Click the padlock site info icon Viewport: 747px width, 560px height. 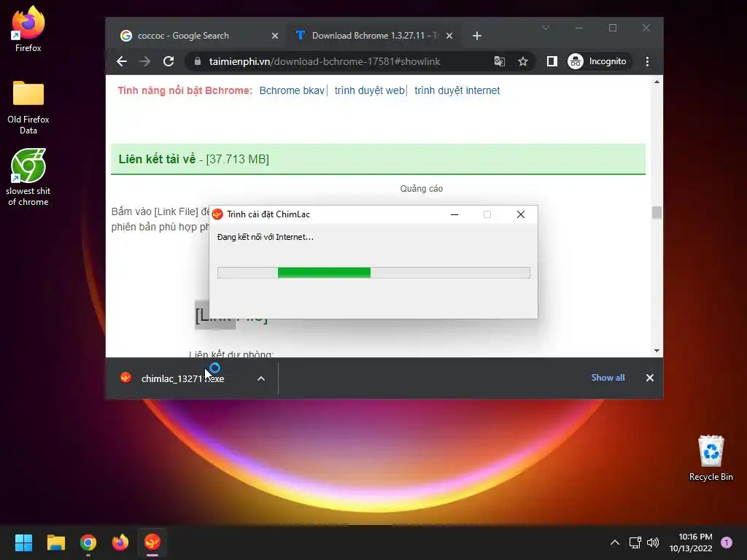pos(197,61)
